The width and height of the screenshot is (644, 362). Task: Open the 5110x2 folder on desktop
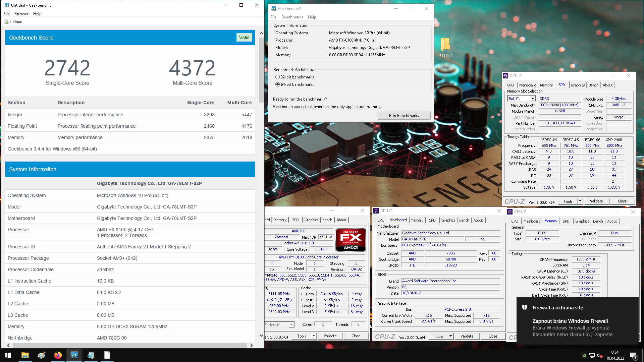[x=445, y=47]
